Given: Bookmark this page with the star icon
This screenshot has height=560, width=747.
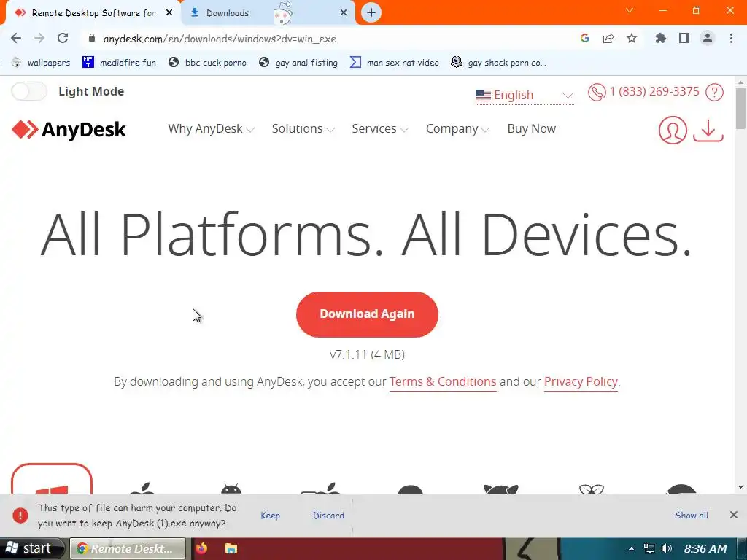Looking at the screenshot, I should [x=632, y=38].
